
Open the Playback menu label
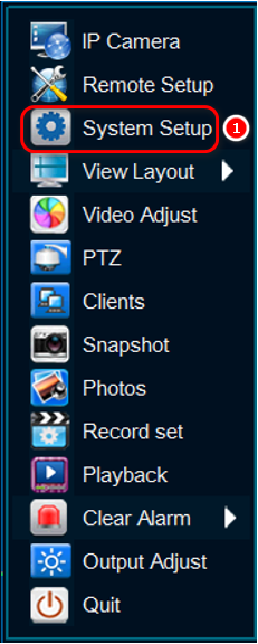[x=125, y=475]
